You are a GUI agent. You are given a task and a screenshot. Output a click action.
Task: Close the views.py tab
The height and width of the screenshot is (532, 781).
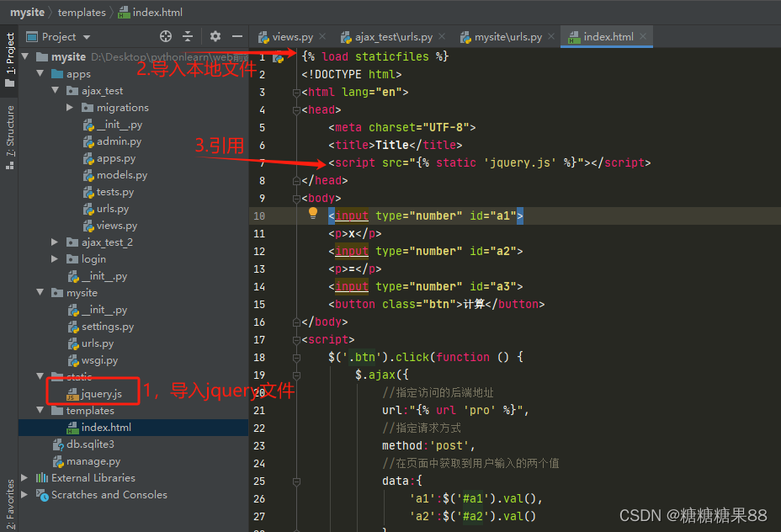point(322,36)
